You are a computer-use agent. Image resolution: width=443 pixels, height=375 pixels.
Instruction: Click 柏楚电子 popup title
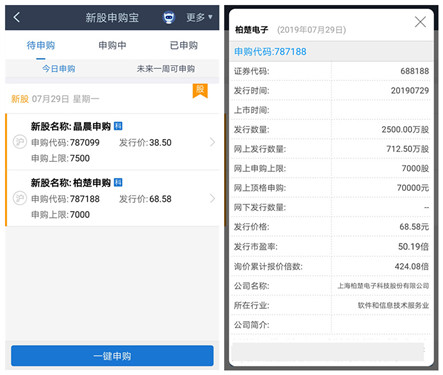(251, 30)
